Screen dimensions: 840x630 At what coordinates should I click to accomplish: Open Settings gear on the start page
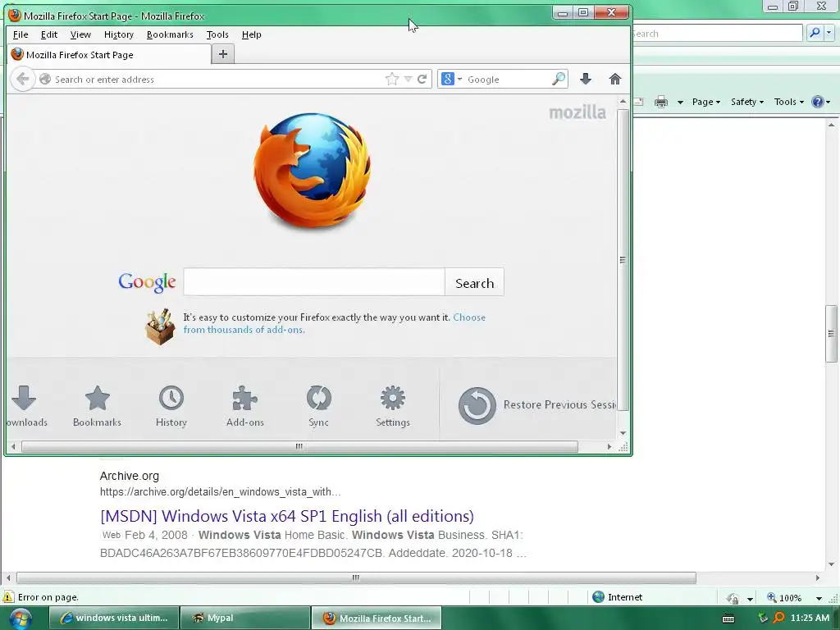tap(393, 407)
